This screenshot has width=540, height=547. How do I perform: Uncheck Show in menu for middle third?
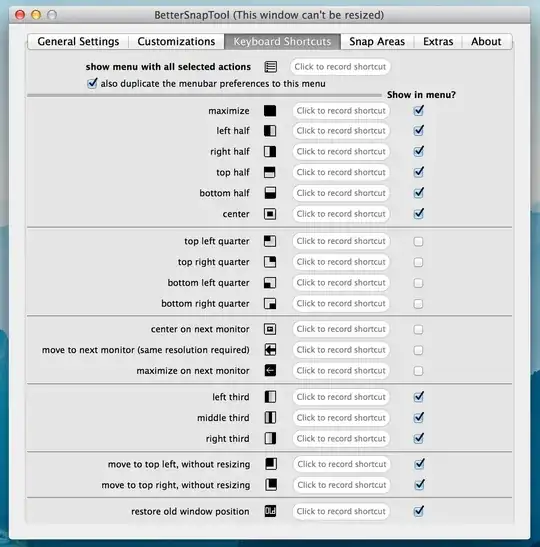419,417
